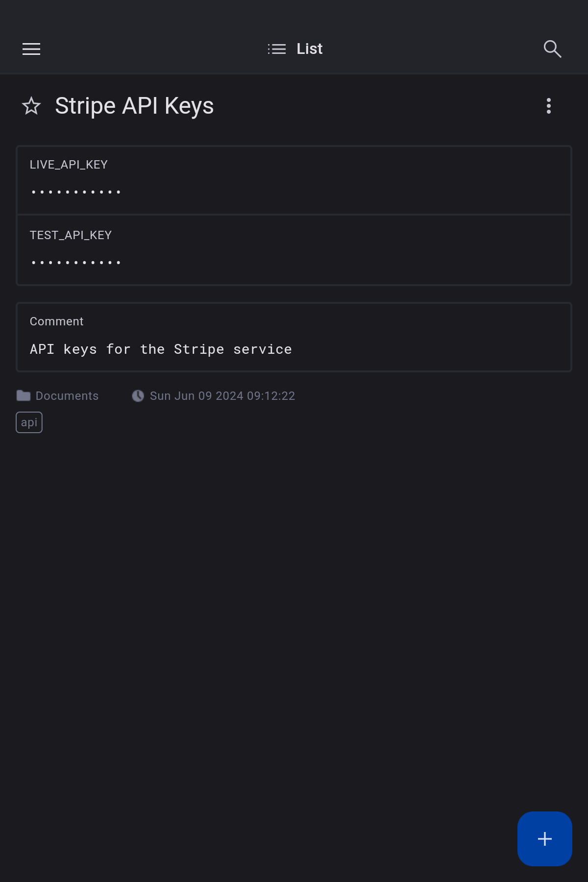Click the clock icon by the timestamp
588x882 pixels.
[x=138, y=396]
